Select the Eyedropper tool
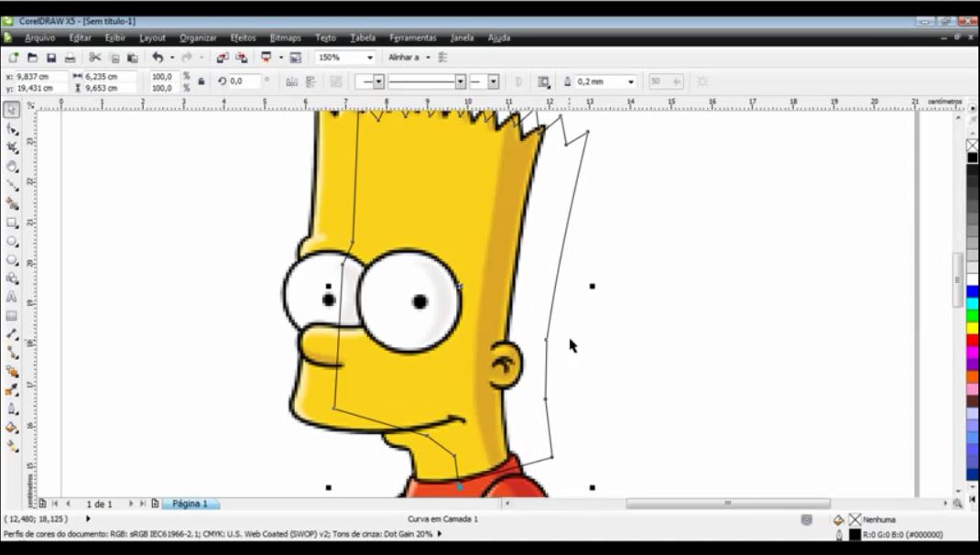The width and height of the screenshot is (980, 555). click(x=11, y=391)
